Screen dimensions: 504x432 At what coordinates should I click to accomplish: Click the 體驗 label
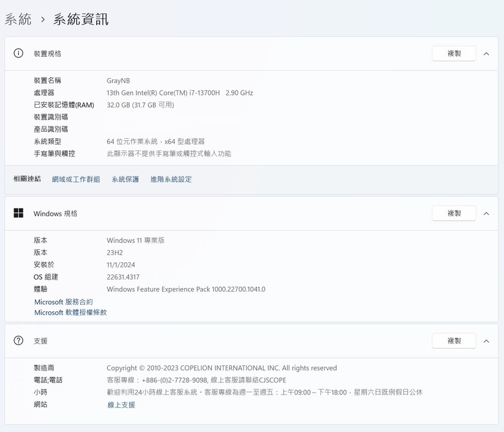tap(41, 289)
